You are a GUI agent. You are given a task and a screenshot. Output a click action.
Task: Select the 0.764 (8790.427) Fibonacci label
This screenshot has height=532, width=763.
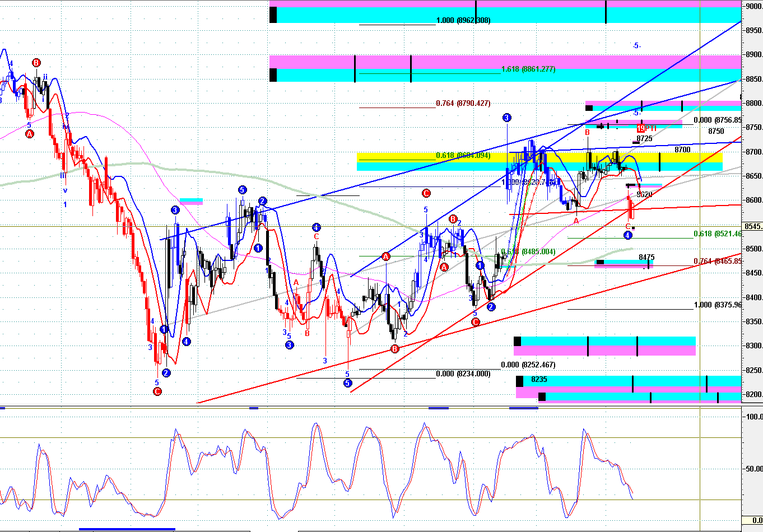click(x=463, y=104)
